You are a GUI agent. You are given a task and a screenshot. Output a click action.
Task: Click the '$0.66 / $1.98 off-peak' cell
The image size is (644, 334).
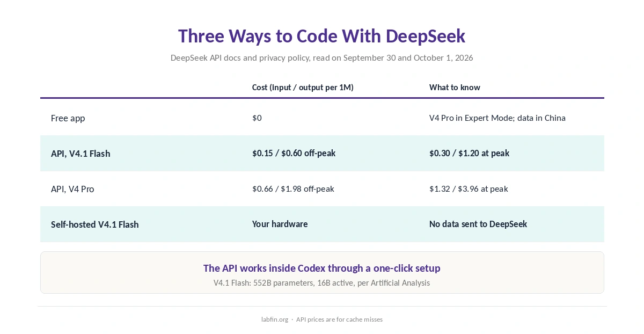click(293, 188)
